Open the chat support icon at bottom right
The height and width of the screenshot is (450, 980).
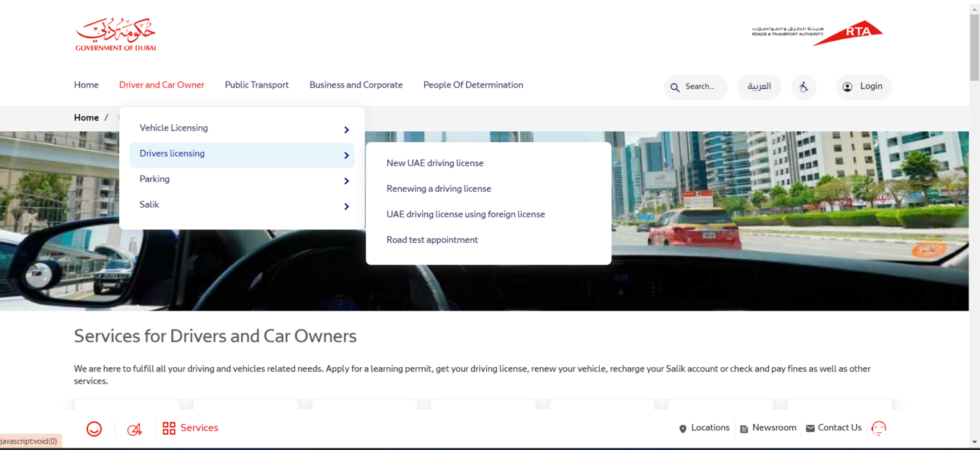tap(879, 428)
